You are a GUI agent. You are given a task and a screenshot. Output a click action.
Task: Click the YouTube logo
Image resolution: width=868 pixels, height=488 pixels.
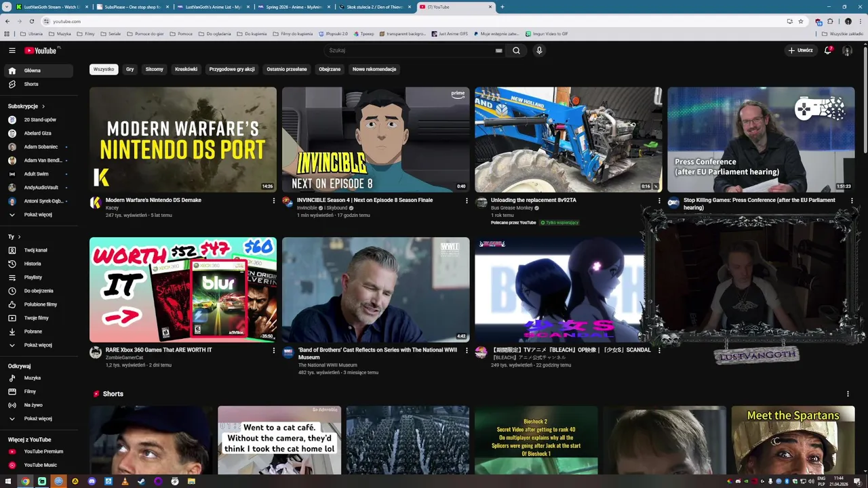[x=42, y=50]
